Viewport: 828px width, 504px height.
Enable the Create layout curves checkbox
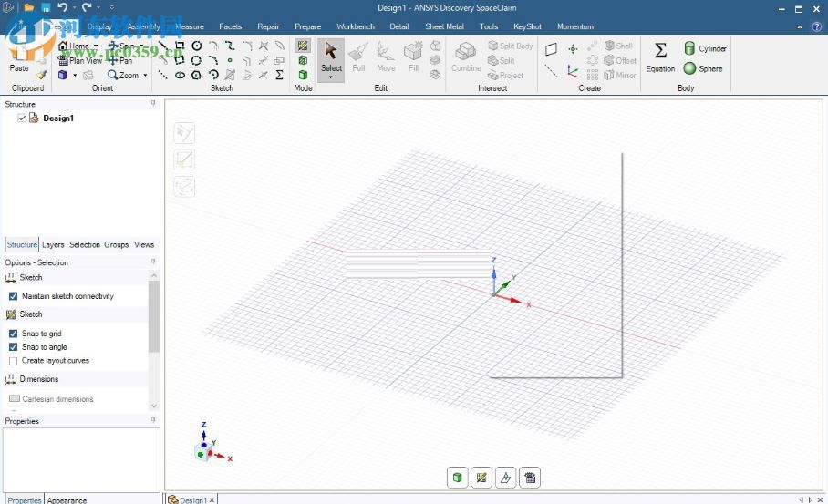coord(13,360)
